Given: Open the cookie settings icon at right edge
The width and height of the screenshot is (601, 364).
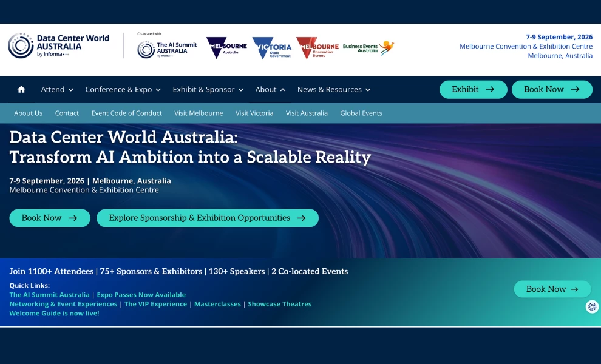Looking at the screenshot, I should 592,306.
